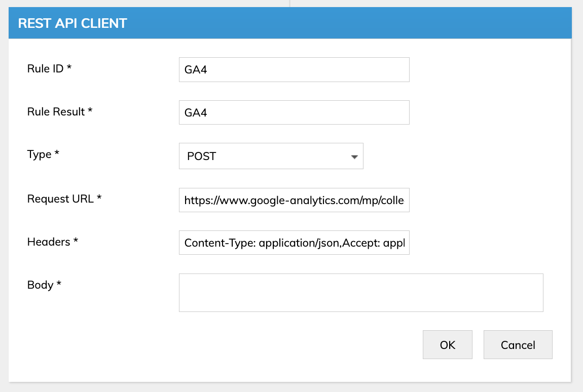Dismiss the dialog with Cancel

[518, 345]
